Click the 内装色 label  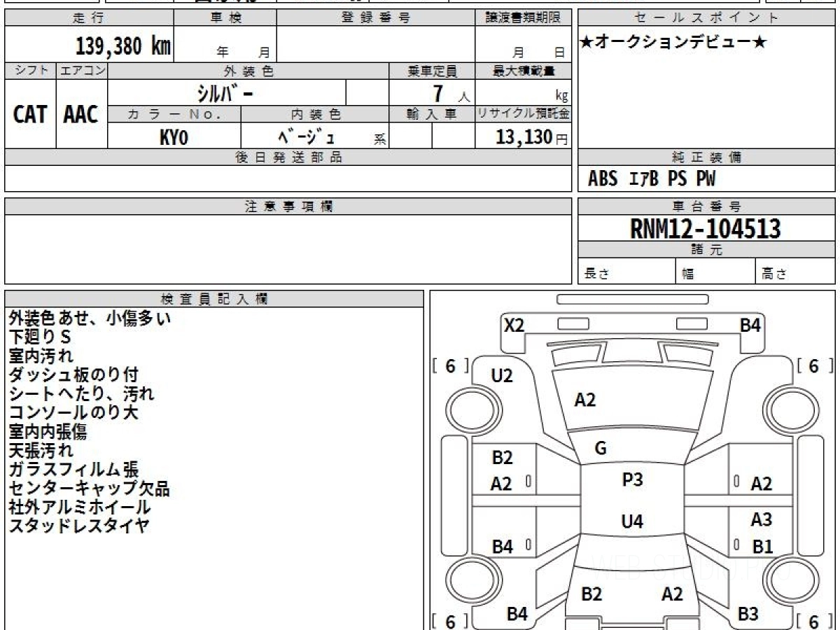(x=315, y=114)
